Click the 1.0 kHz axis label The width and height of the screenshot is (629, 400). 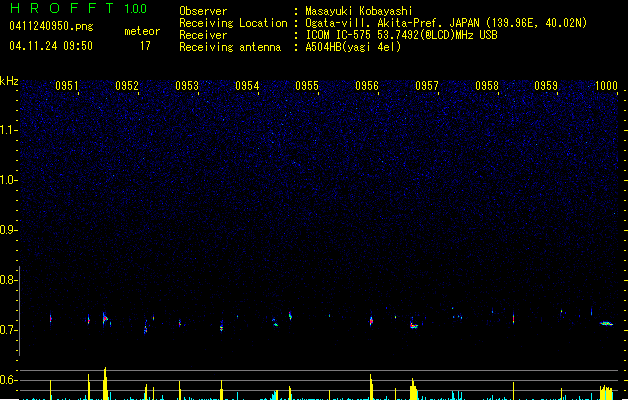[9, 180]
